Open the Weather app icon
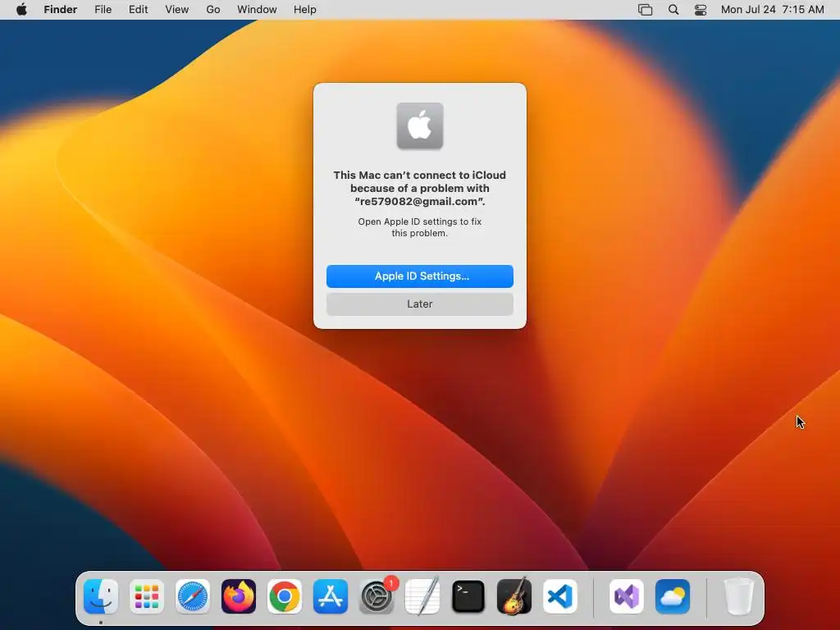840x630 pixels. 673,597
